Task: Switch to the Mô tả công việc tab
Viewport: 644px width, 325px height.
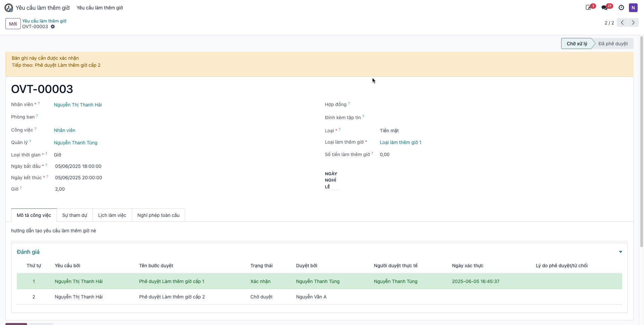Action: 34,215
